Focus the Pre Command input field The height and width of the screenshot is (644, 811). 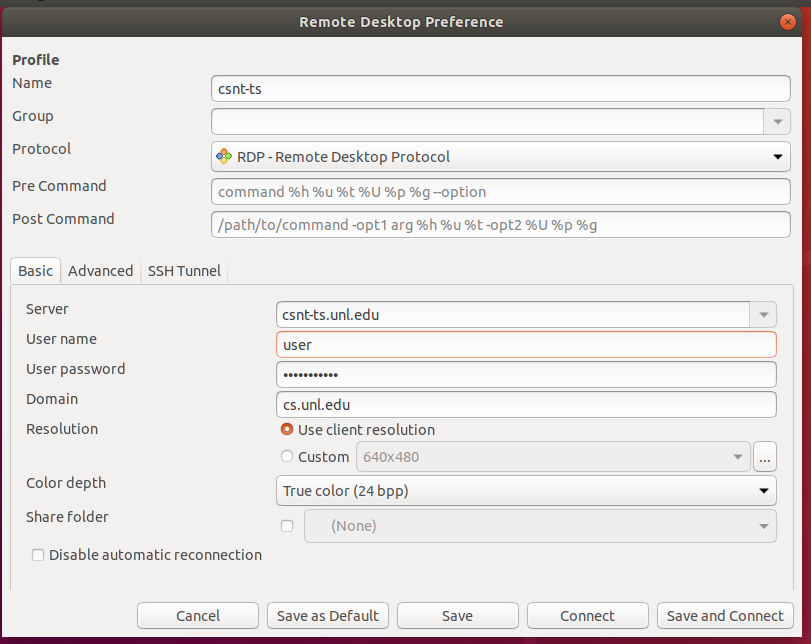point(500,191)
